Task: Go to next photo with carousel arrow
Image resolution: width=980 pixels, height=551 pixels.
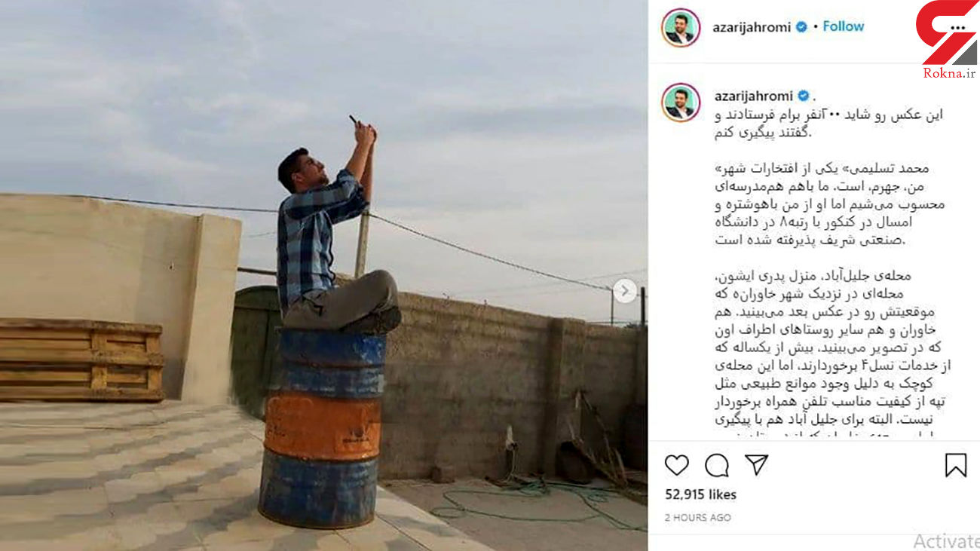Action: (624, 291)
